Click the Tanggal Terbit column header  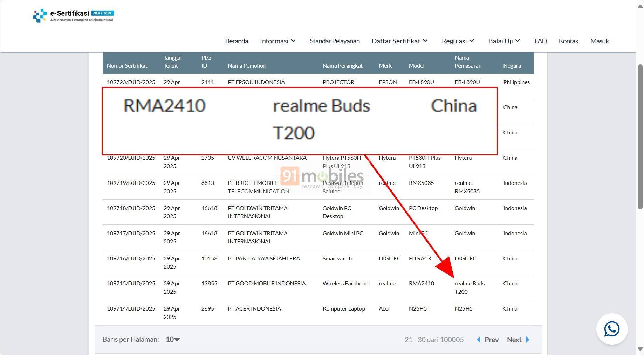(172, 61)
